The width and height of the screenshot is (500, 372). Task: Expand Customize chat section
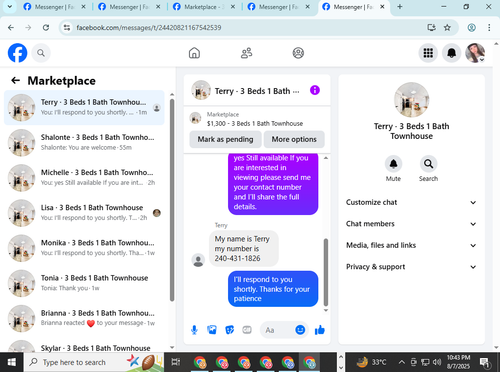pos(411,202)
